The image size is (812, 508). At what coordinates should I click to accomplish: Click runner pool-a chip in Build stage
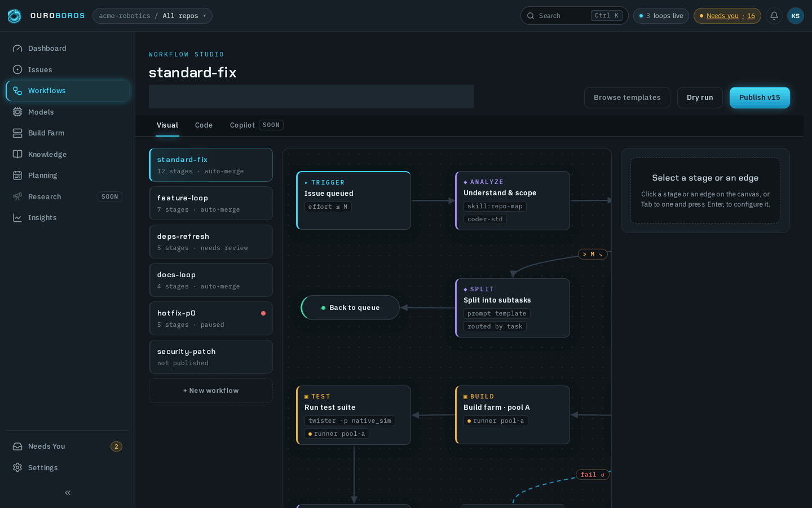[496, 421]
